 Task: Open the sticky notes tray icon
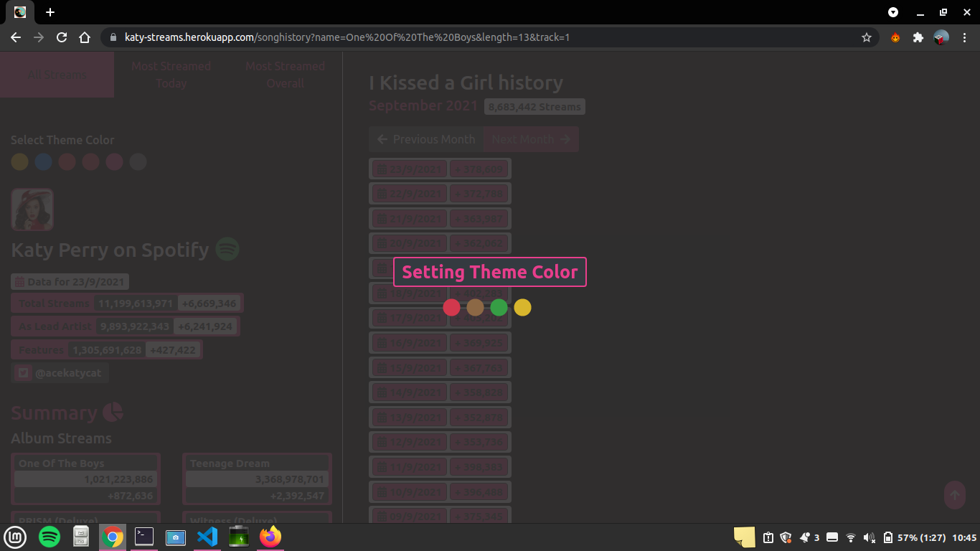click(745, 537)
